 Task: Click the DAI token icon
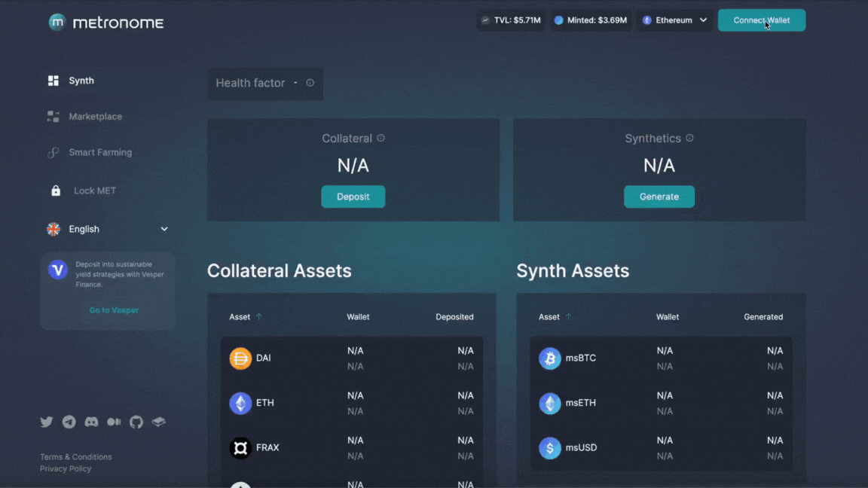pyautogui.click(x=240, y=358)
